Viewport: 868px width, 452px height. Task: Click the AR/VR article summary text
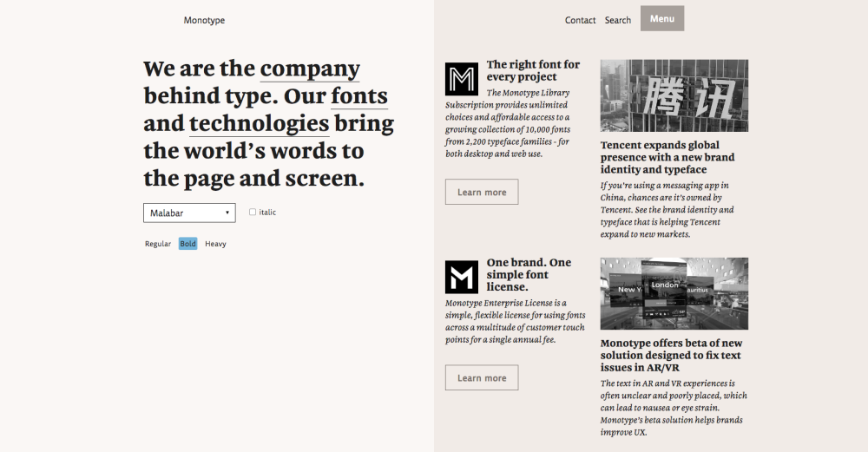point(674,408)
